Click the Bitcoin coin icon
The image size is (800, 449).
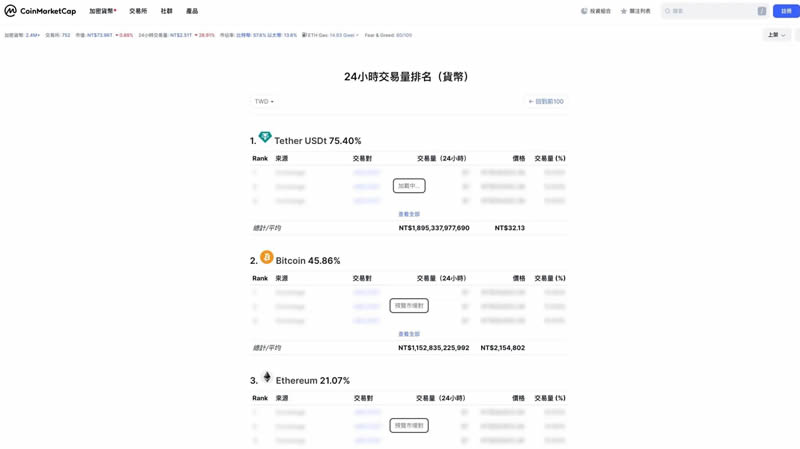pyautogui.click(x=267, y=257)
